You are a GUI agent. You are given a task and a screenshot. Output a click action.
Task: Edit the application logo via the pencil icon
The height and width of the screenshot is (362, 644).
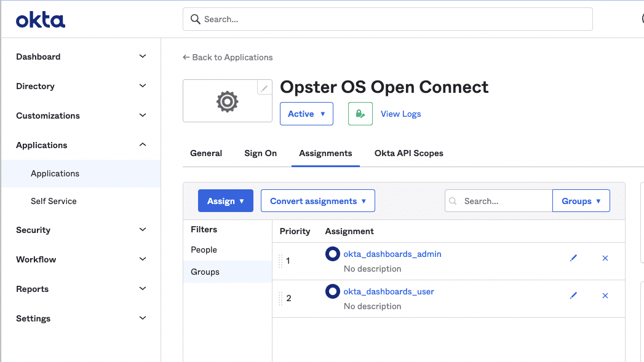(x=264, y=87)
